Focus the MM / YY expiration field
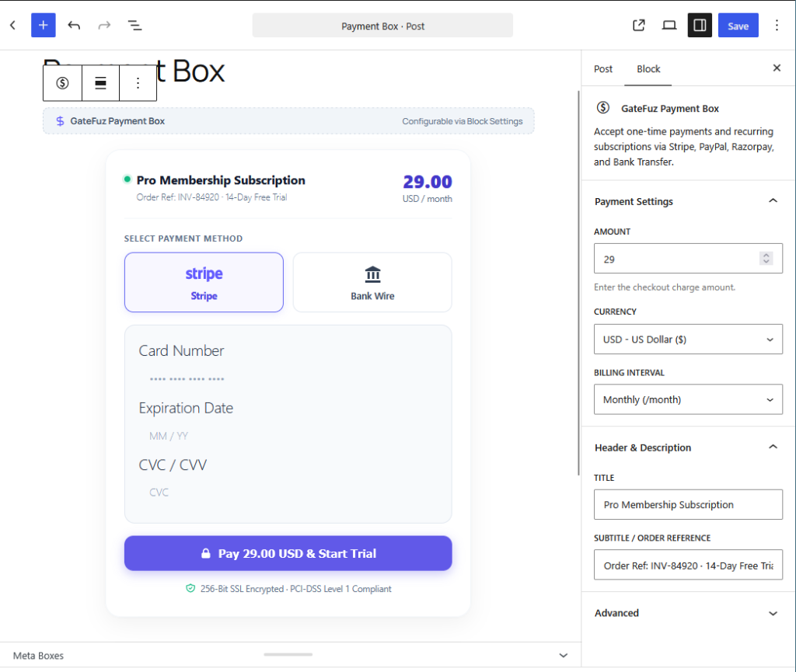The width and height of the screenshot is (796, 672). [288, 436]
